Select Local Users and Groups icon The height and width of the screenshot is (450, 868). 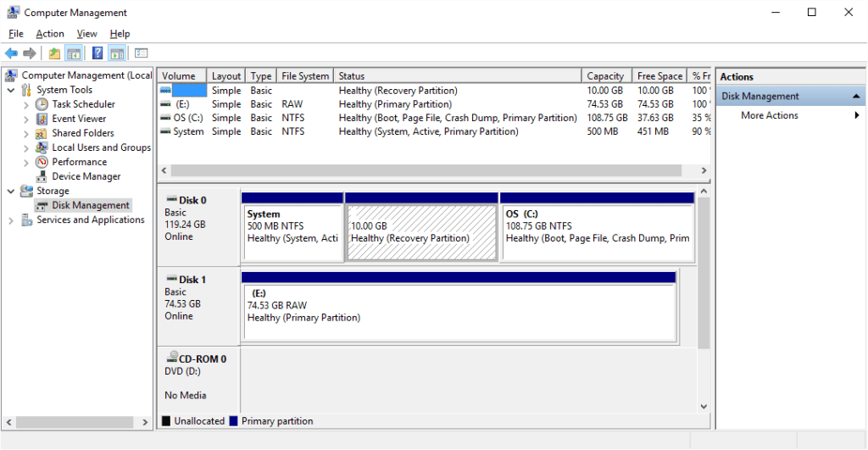coord(42,147)
